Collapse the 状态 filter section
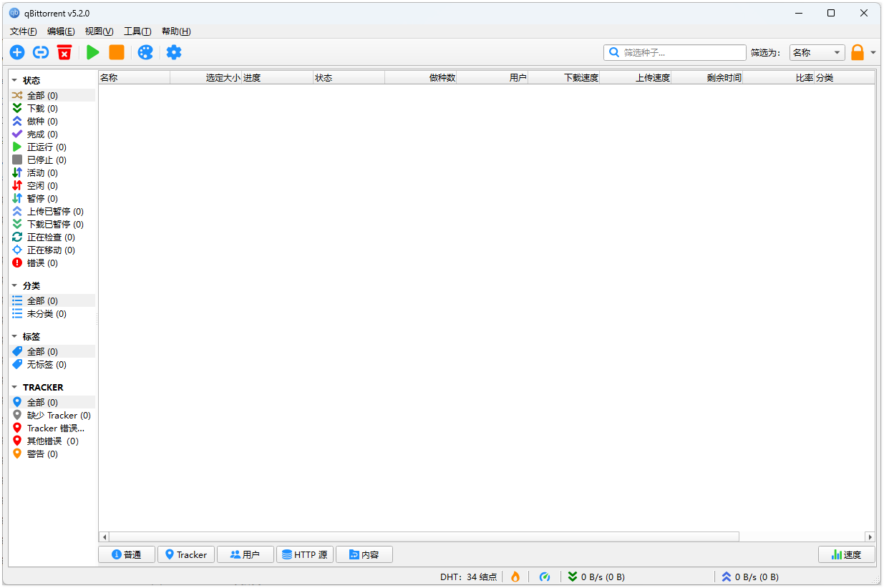 (x=14, y=81)
